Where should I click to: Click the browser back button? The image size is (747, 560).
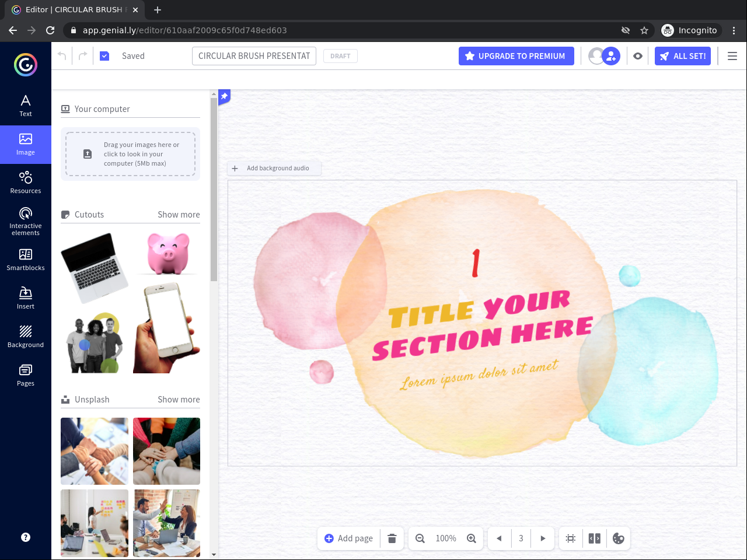pyautogui.click(x=13, y=30)
